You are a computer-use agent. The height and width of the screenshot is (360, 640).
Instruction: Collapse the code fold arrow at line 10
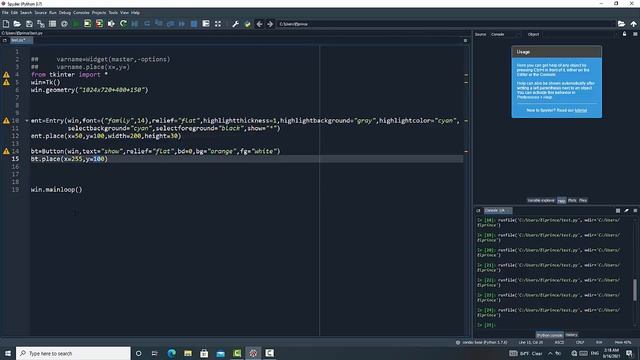point(27,121)
